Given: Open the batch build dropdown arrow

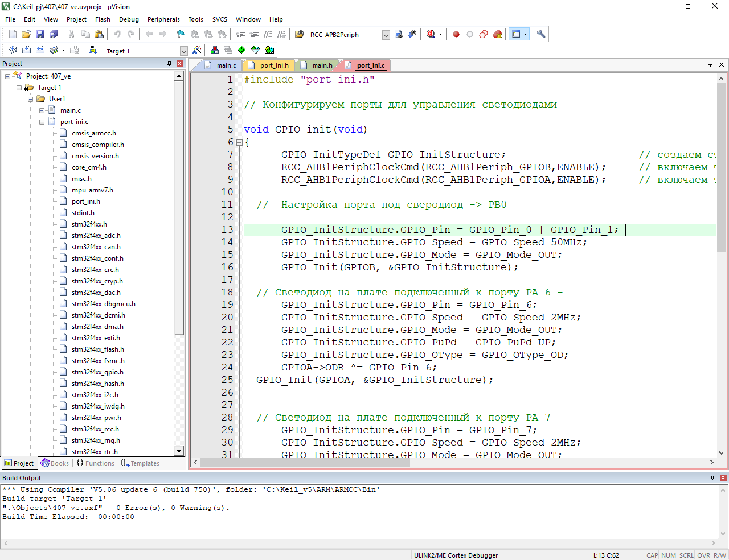Looking at the screenshot, I should click(x=63, y=51).
